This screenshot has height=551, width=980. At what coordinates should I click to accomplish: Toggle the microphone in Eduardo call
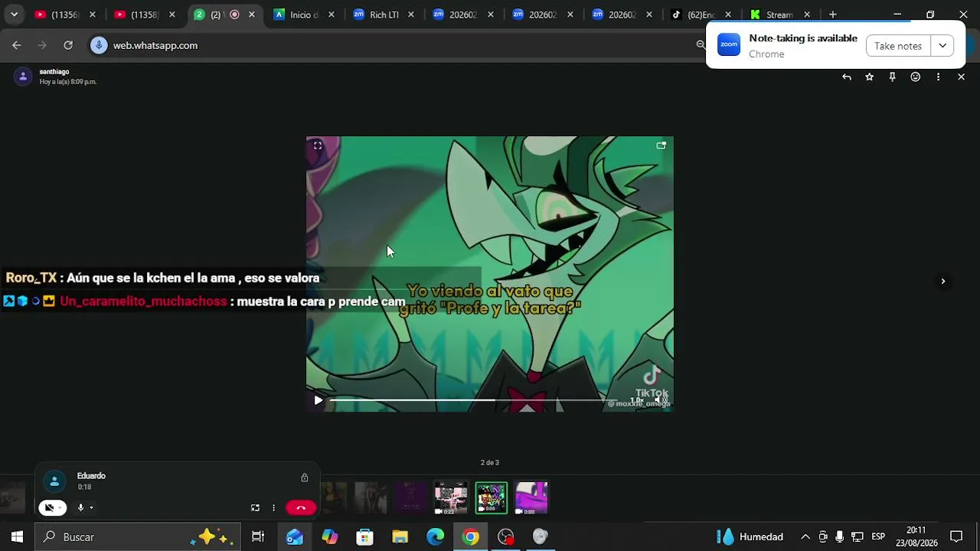[80, 507]
